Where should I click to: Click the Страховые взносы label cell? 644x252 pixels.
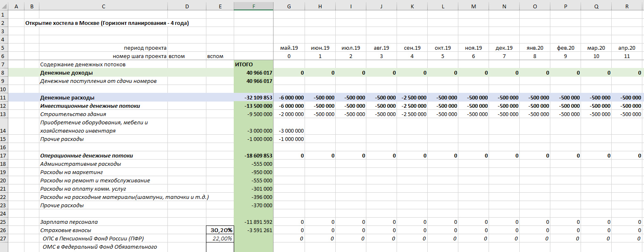click(x=103, y=230)
